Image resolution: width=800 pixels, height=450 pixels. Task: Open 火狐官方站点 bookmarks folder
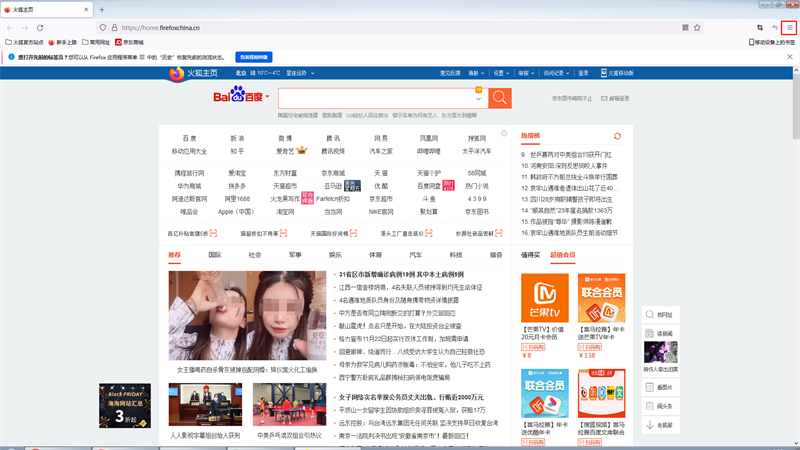point(24,42)
